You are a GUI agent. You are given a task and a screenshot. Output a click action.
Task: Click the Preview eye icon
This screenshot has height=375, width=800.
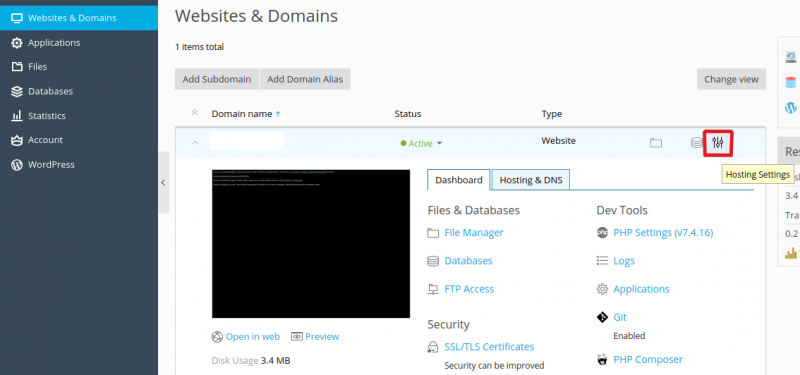pos(297,337)
